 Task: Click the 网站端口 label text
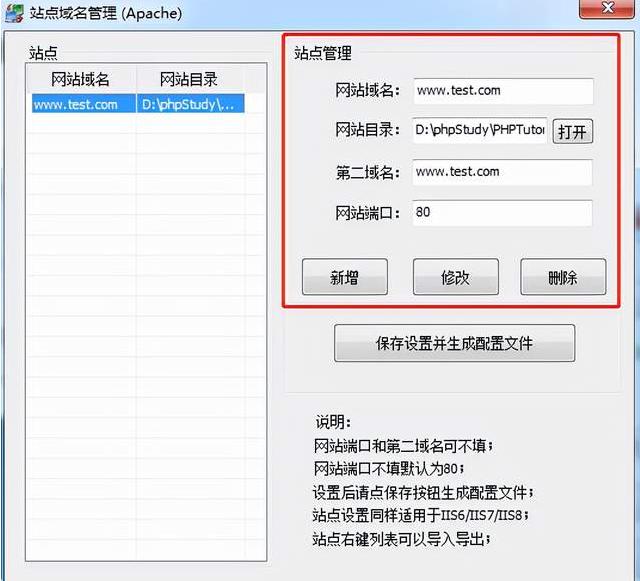[x=367, y=213]
